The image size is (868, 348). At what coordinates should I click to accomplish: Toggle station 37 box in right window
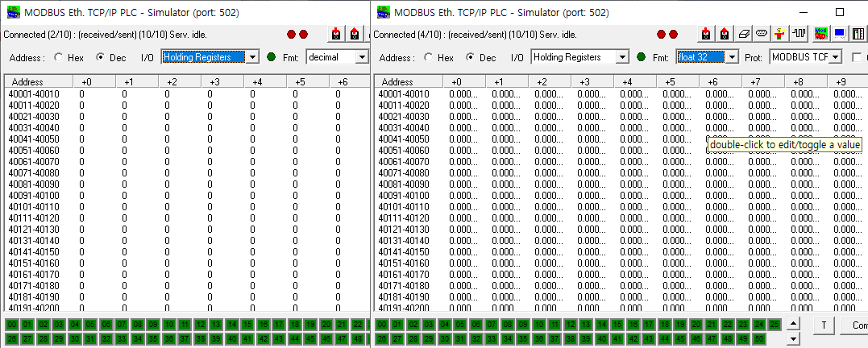554,338
